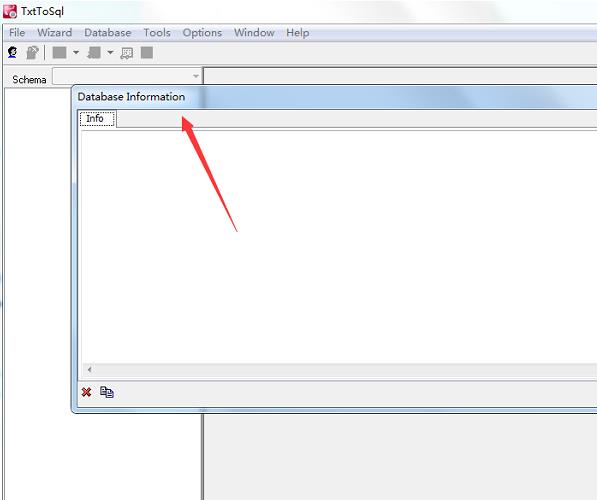
Task: Expand the first toolbar dropdown arrow
Action: click(x=76, y=53)
